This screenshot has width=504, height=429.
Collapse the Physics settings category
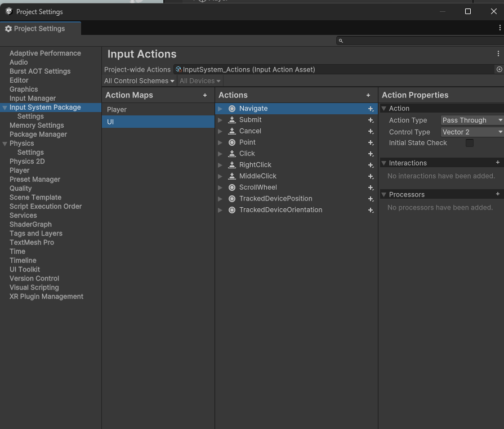click(5, 144)
